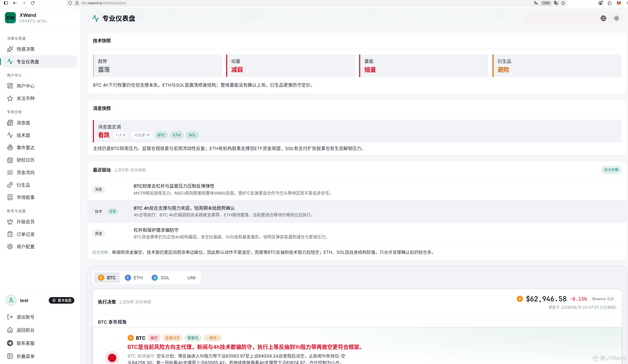
Task: Select 专业仪表盘 sidebar item
Action: 40,62
